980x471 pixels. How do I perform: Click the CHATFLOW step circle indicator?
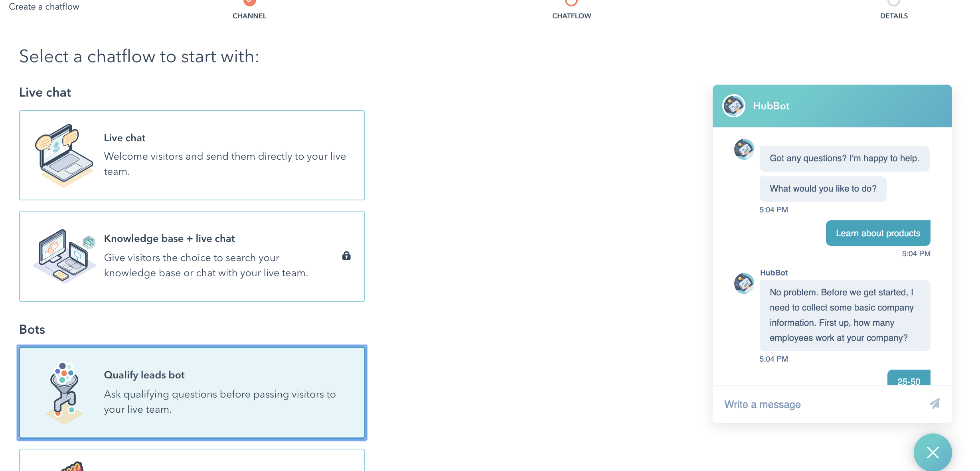571,2
